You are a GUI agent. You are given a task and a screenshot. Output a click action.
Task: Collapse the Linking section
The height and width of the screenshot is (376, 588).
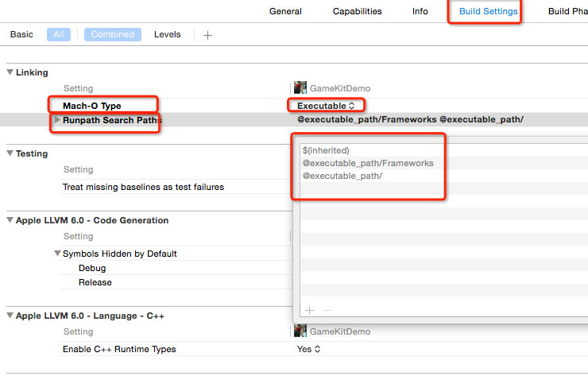10,72
